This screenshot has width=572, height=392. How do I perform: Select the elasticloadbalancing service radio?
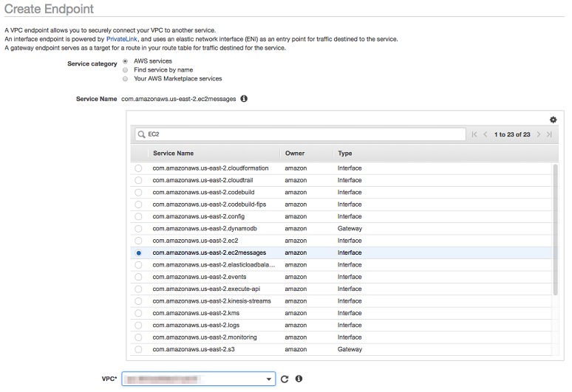[x=138, y=265]
